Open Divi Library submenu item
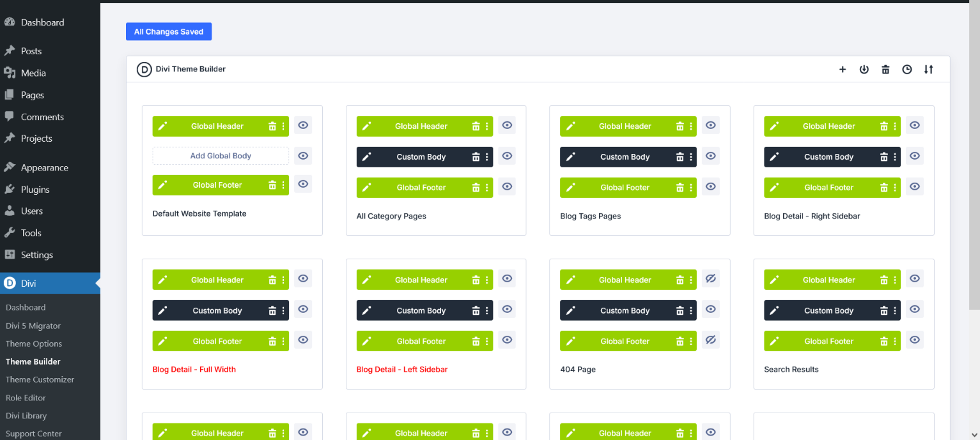 (26, 416)
